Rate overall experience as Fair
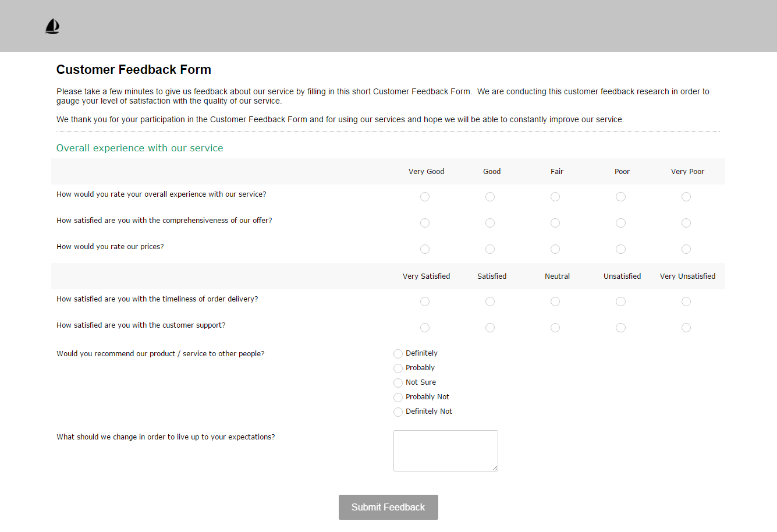777x532 pixels. [x=555, y=197]
